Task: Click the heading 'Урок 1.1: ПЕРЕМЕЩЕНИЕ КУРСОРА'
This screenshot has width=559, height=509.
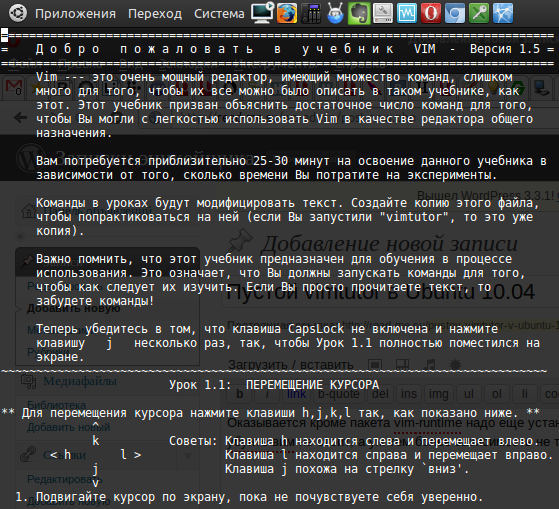Action: pyautogui.click(x=274, y=385)
